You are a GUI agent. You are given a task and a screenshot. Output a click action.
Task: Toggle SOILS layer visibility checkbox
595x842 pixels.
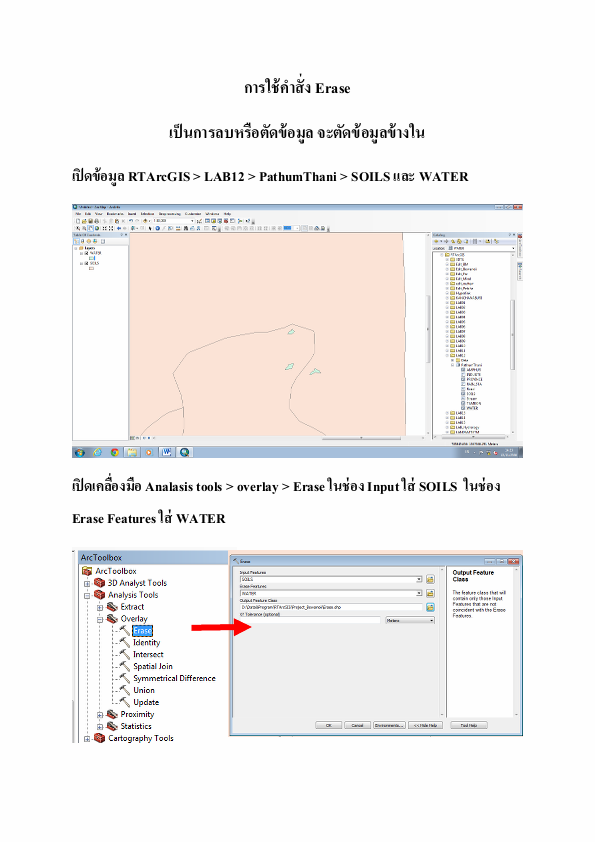pos(86,263)
